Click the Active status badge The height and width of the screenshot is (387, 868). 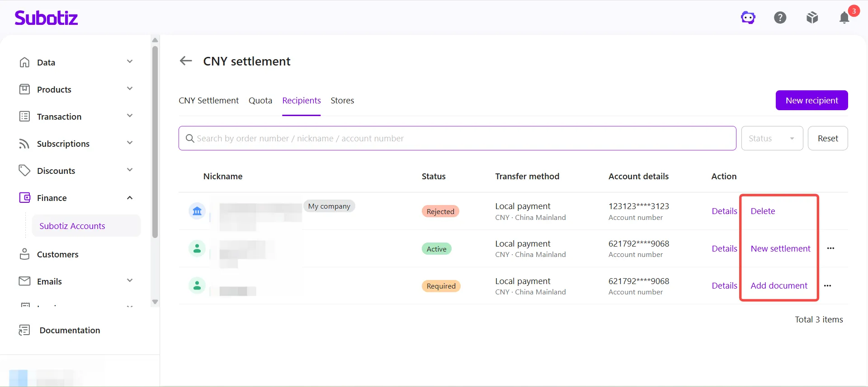(436, 249)
